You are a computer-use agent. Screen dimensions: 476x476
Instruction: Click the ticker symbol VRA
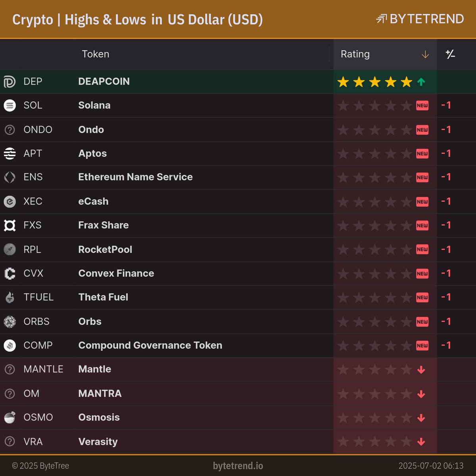tap(33, 441)
